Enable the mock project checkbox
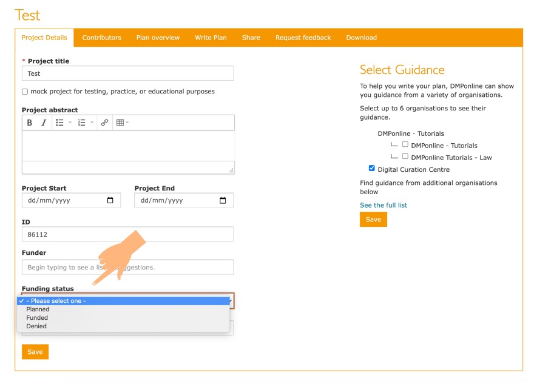The width and height of the screenshot is (534, 392). tap(25, 92)
